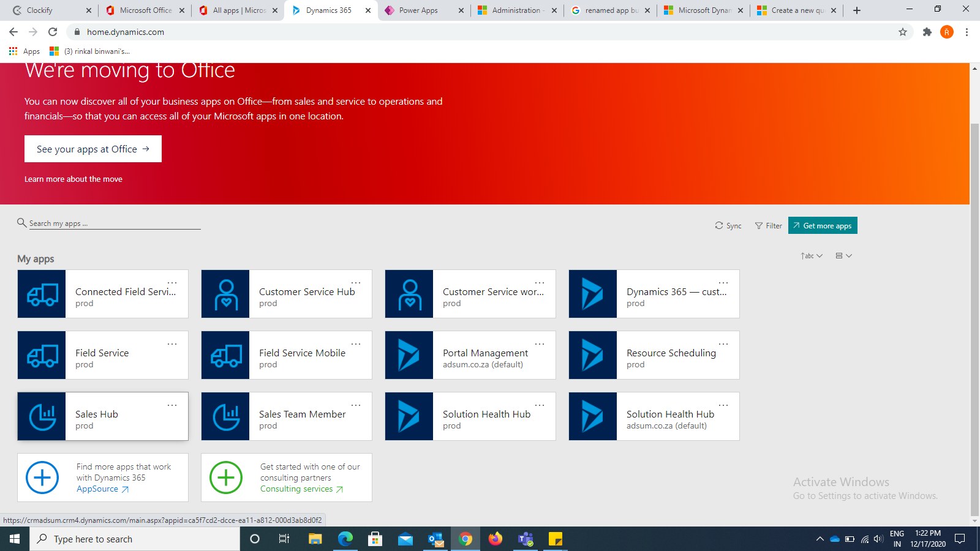
Task: Open the Filter button
Action: pyautogui.click(x=769, y=226)
